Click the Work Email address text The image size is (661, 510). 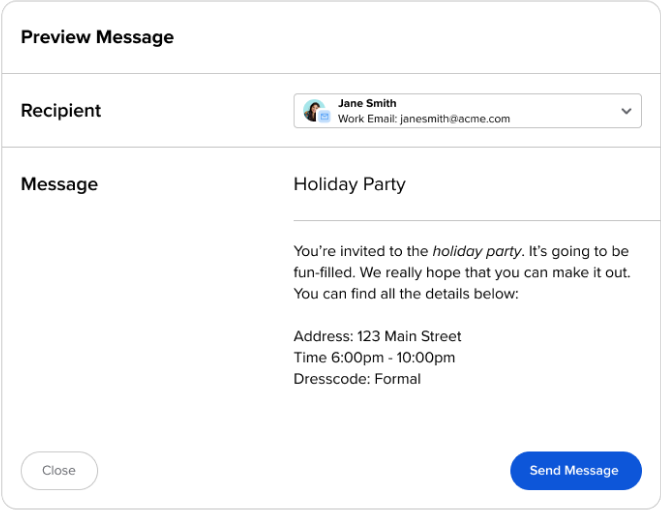point(424,119)
